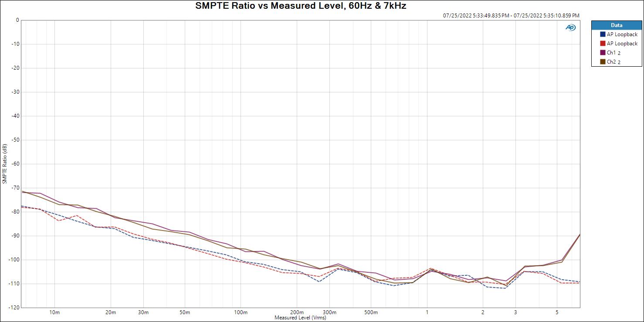Click the 500m X-axis tick label
The width and height of the screenshot is (644, 322).
(371, 312)
